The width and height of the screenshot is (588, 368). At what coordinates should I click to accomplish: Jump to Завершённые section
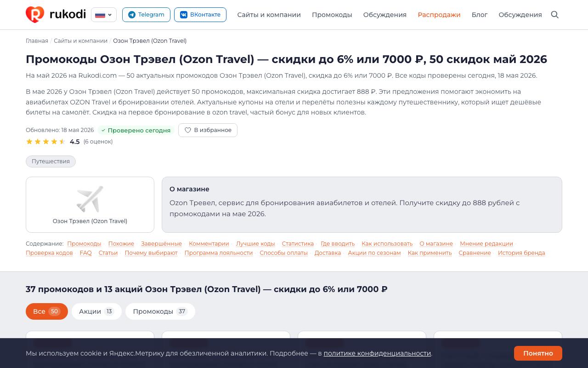[x=161, y=244]
